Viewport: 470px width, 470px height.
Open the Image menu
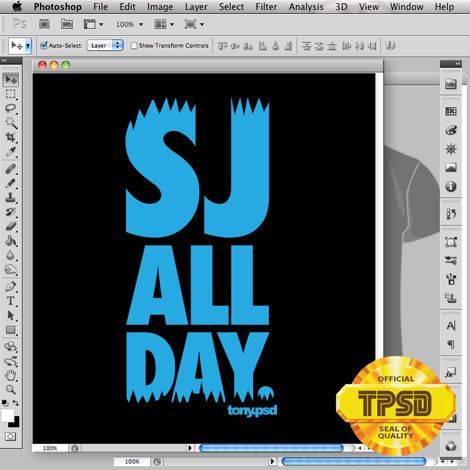tap(160, 7)
